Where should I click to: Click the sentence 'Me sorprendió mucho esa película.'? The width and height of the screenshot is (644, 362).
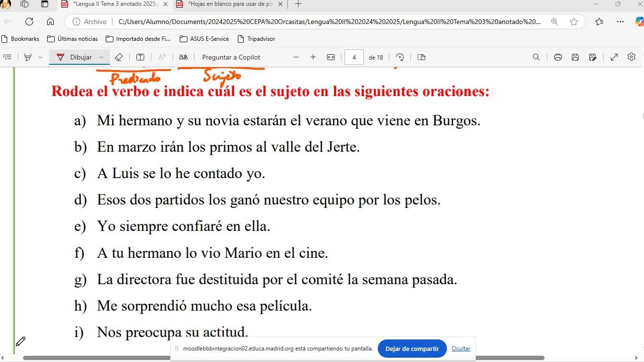pos(205,305)
